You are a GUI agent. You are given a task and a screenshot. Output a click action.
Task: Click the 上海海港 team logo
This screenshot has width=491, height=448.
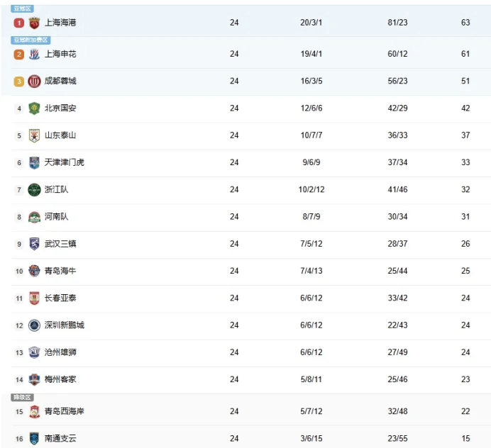(x=34, y=23)
